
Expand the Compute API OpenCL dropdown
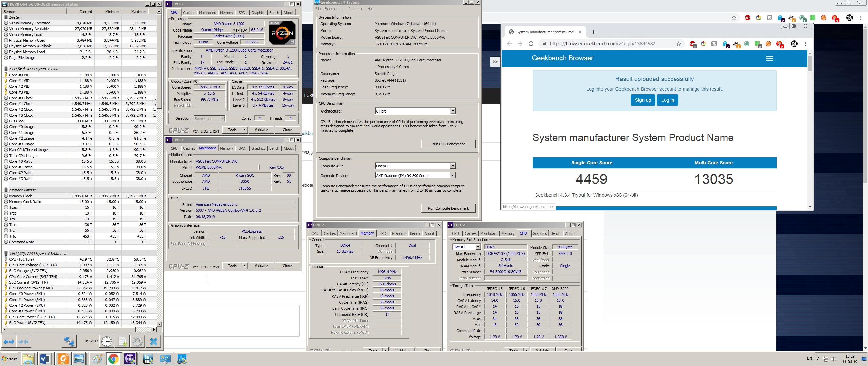coord(453,166)
